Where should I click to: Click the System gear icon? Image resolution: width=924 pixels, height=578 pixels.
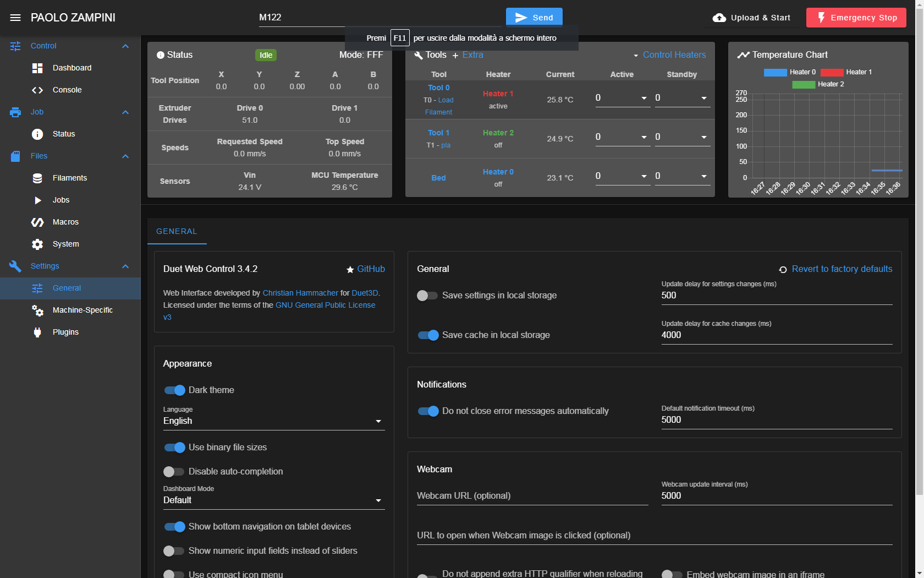pyautogui.click(x=37, y=244)
